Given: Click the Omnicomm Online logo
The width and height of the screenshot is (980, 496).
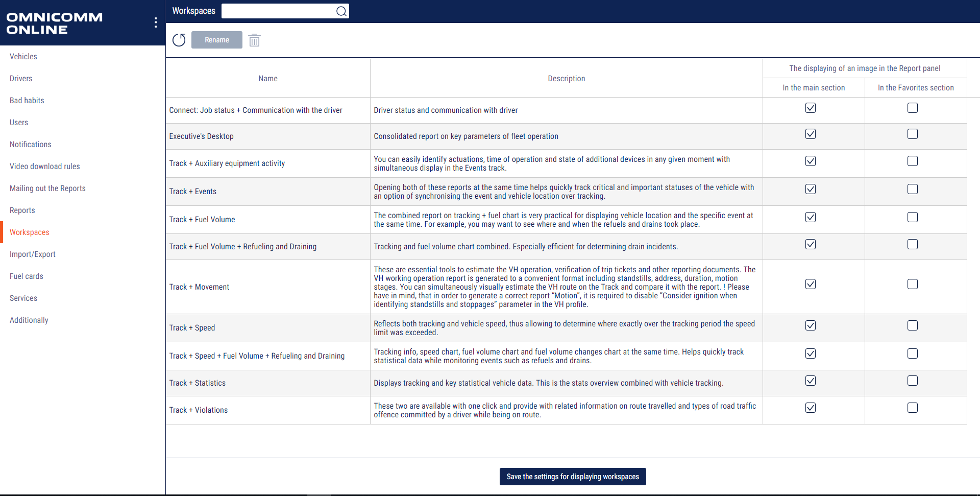Looking at the screenshot, I should click(55, 23).
